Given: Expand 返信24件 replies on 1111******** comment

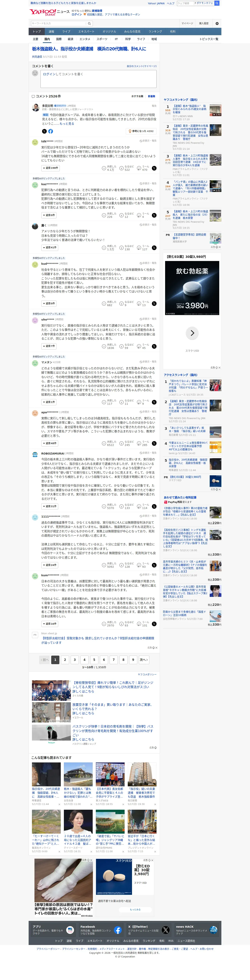Looking at the screenshot, I should tap(50, 565).
